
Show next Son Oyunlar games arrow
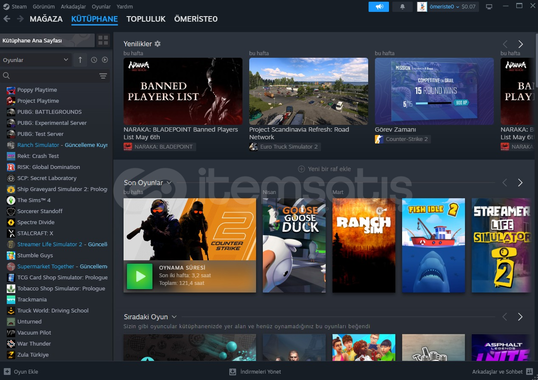pyautogui.click(x=521, y=183)
